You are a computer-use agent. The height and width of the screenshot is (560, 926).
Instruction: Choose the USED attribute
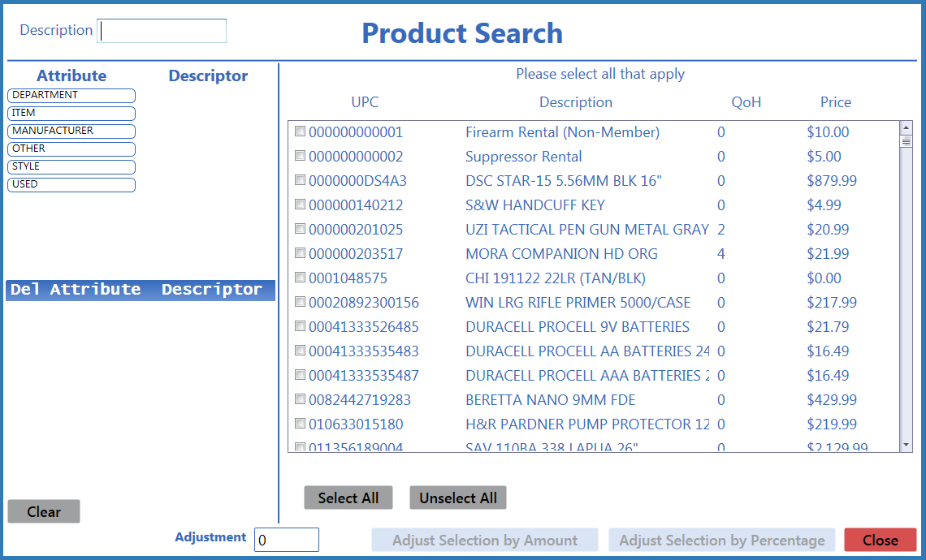71,185
